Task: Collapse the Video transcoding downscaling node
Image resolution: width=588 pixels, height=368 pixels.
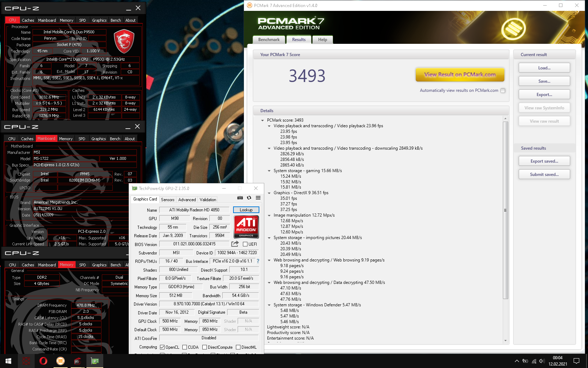Action: [269, 148]
